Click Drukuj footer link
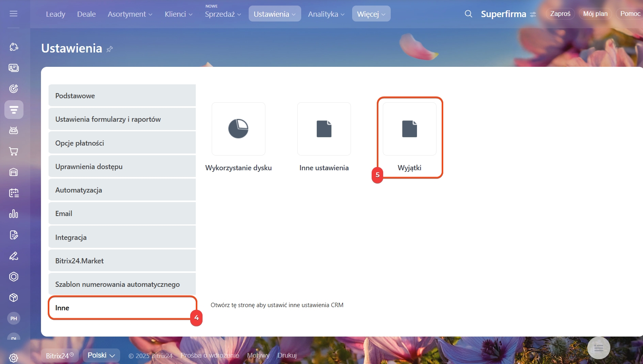The height and width of the screenshot is (364, 643). click(x=287, y=355)
